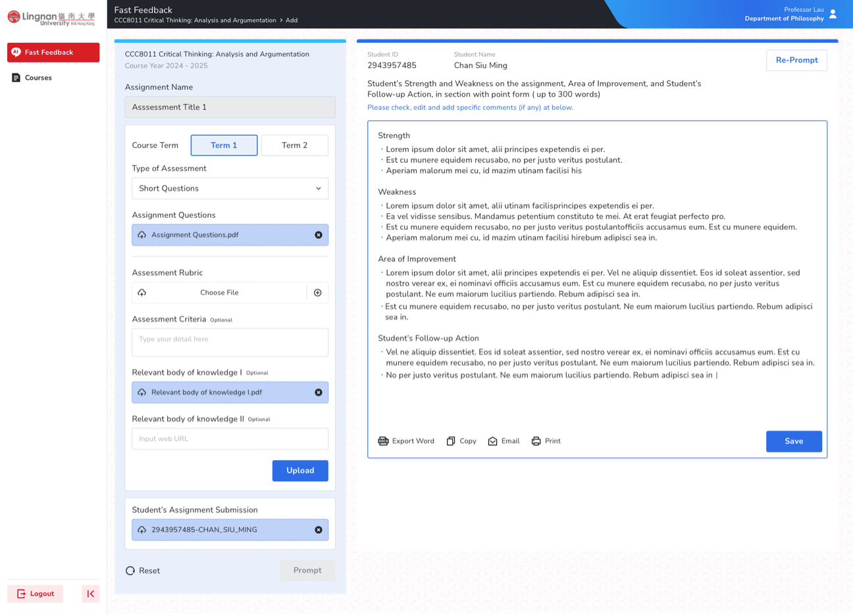Click the Strength heading in feedback

point(394,136)
